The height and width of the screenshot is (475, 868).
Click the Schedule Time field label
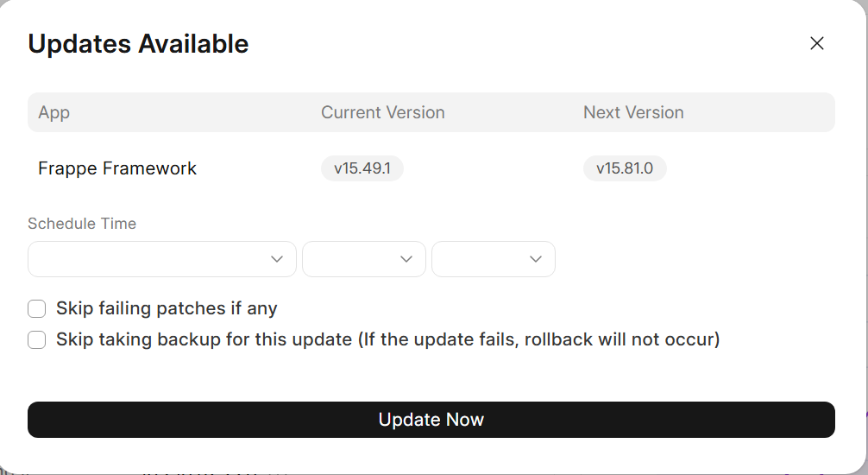click(x=82, y=224)
